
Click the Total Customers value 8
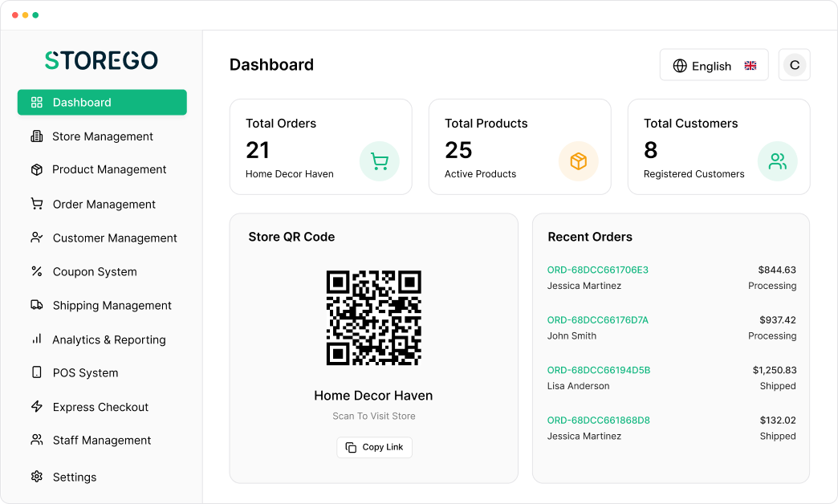pyautogui.click(x=650, y=150)
